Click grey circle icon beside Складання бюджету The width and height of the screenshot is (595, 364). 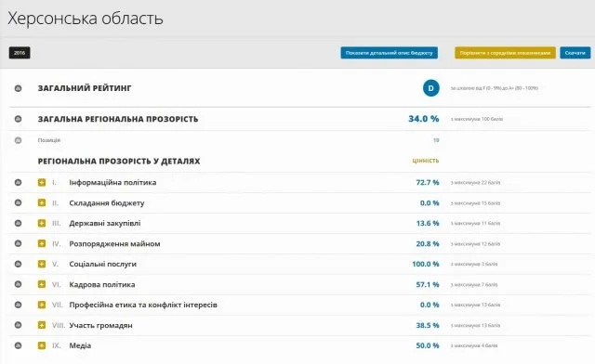pos(18,202)
